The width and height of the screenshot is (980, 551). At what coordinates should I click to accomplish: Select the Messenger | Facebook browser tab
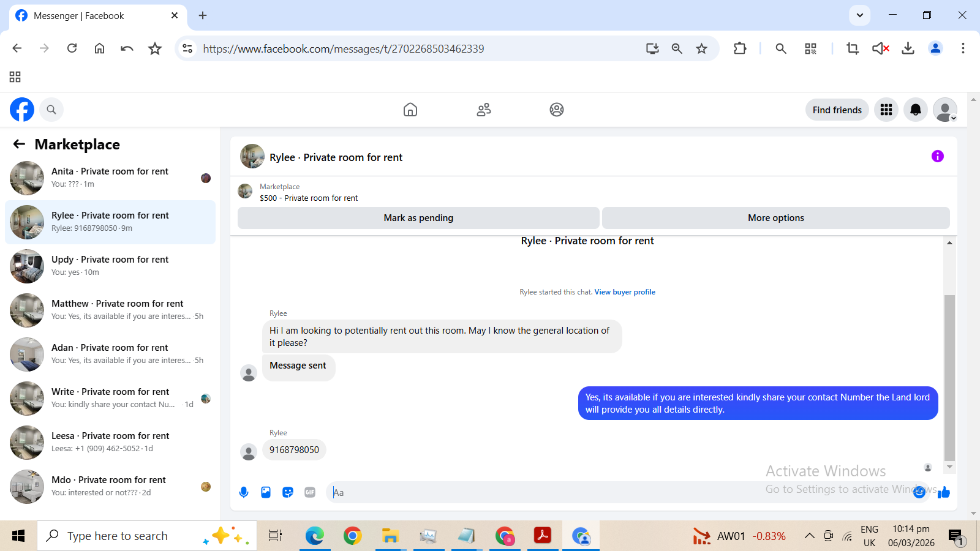pyautogui.click(x=98, y=16)
